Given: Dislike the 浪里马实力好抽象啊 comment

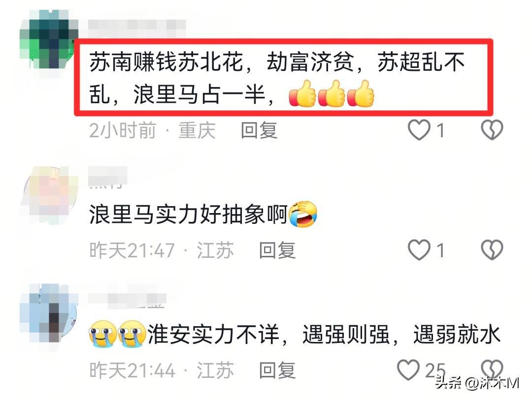Looking at the screenshot, I should click(492, 250).
